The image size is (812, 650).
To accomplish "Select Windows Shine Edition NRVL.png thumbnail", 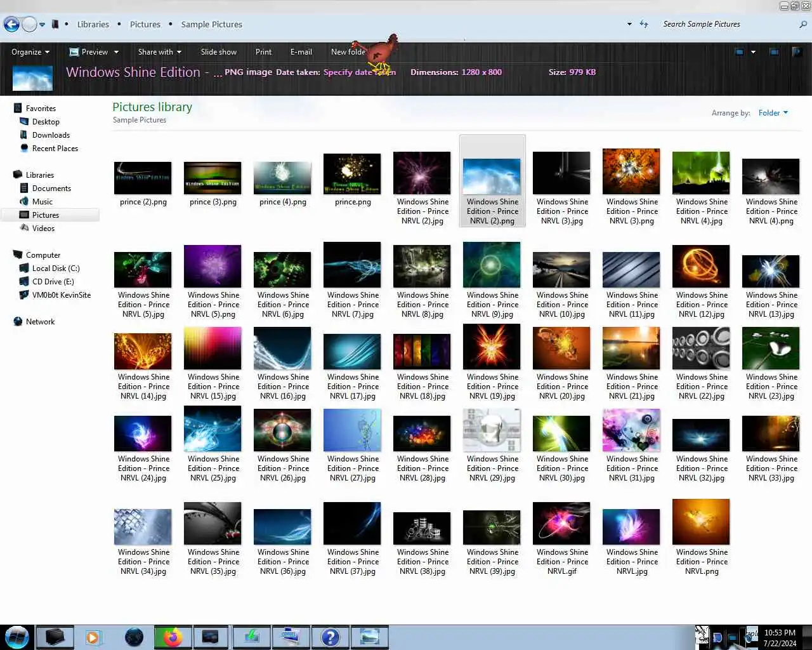I will [701, 522].
